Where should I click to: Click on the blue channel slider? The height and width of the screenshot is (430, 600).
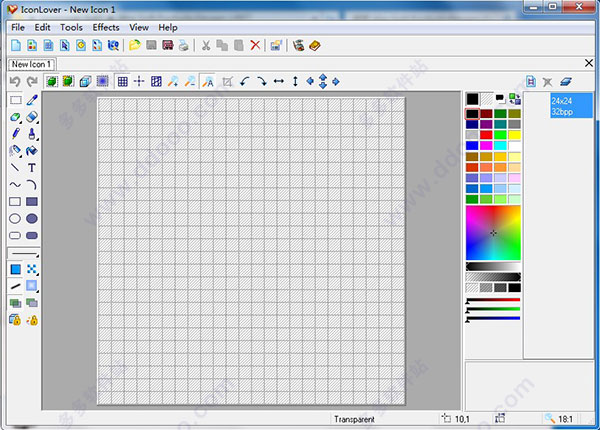click(493, 318)
